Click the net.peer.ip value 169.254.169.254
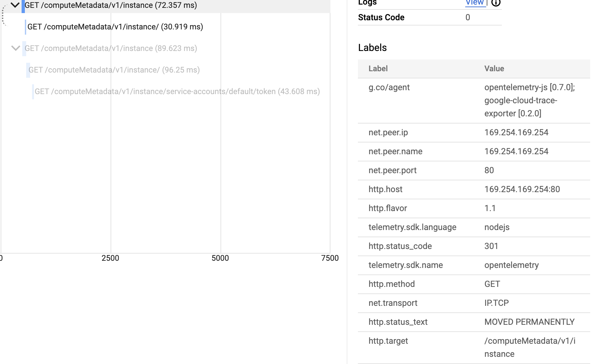 pyautogui.click(x=516, y=132)
